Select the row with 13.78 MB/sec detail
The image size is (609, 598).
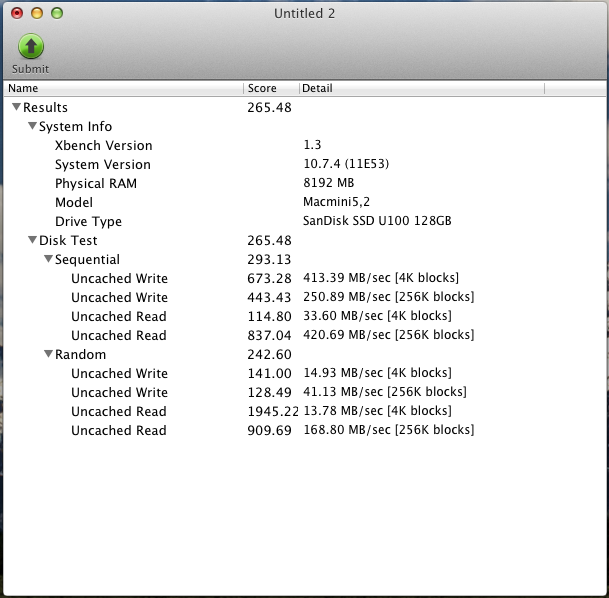coord(304,411)
